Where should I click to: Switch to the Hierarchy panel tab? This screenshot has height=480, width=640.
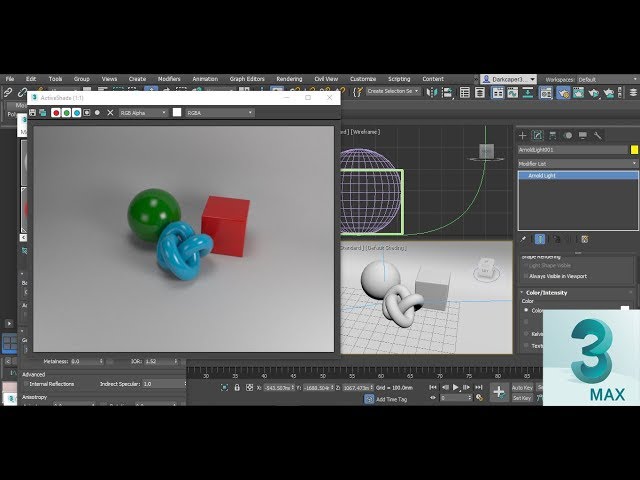click(553, 136)
